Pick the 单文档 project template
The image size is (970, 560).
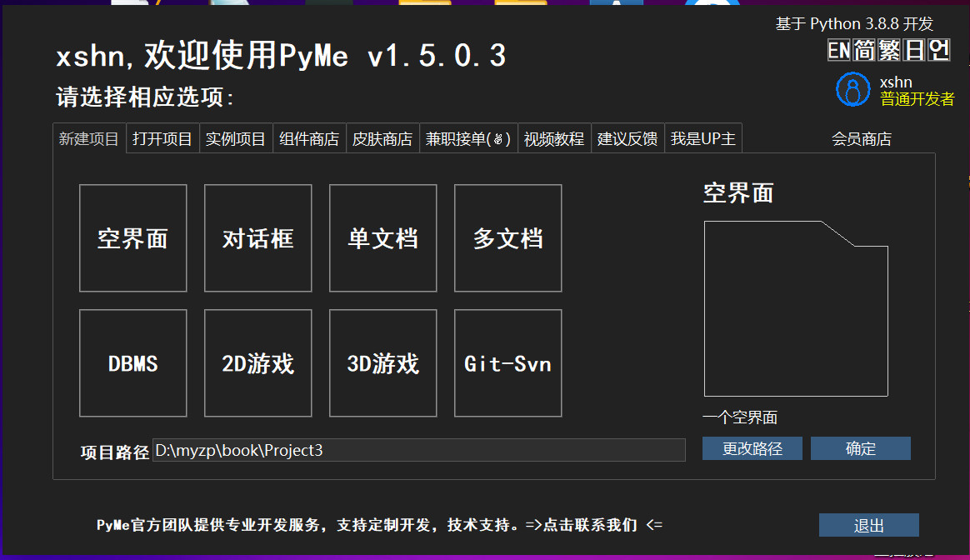tap(382, 238)
